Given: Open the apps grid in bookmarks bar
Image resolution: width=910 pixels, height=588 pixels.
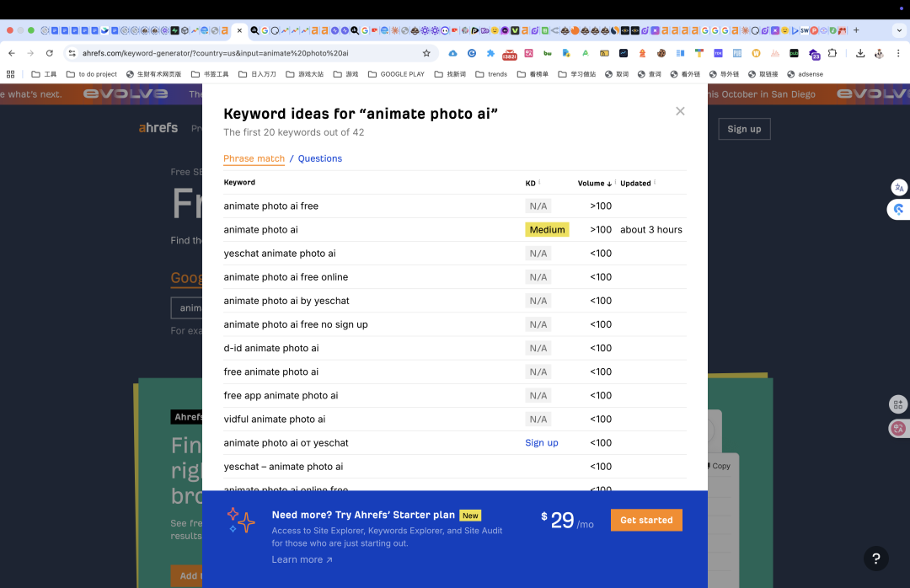Looking at the screenshot, I should coord(10,74).
